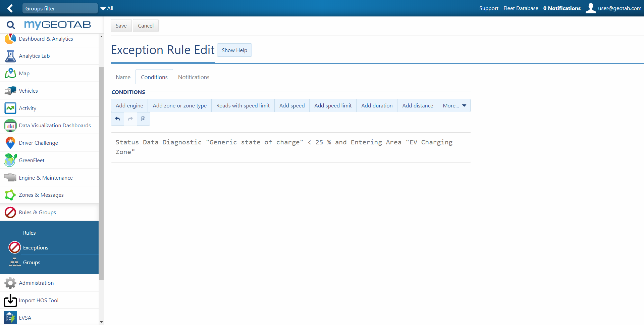Open Data Visualization Dashboards
Viewport: 644px width, 325px height.
coord(54,125)
